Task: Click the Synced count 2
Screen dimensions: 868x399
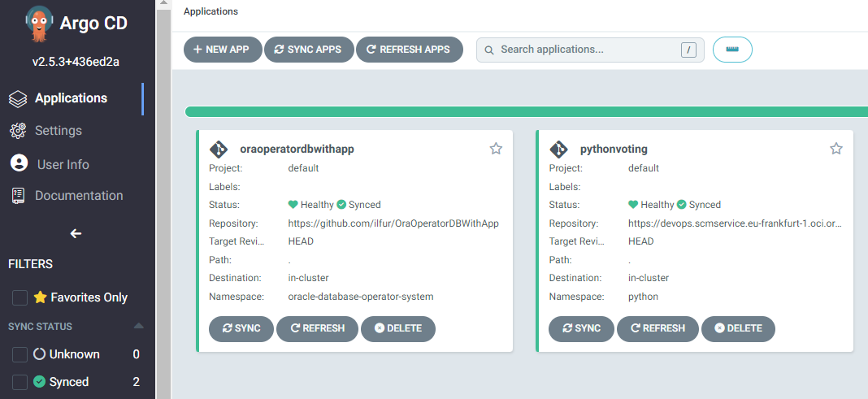Action: click(137, 383)
